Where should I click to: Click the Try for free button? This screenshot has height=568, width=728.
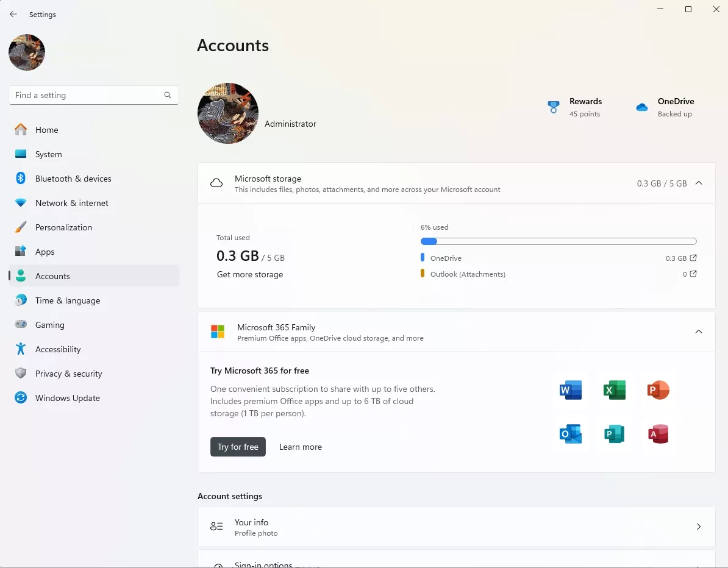pos(238,447)
